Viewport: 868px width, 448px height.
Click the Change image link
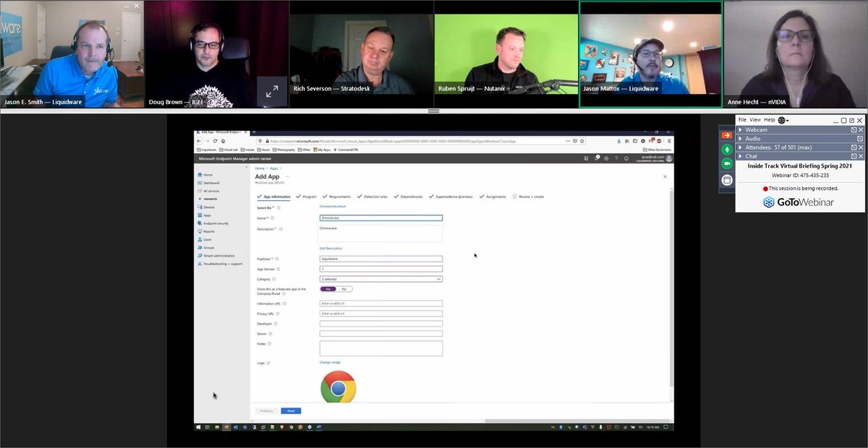click(330, 362)
